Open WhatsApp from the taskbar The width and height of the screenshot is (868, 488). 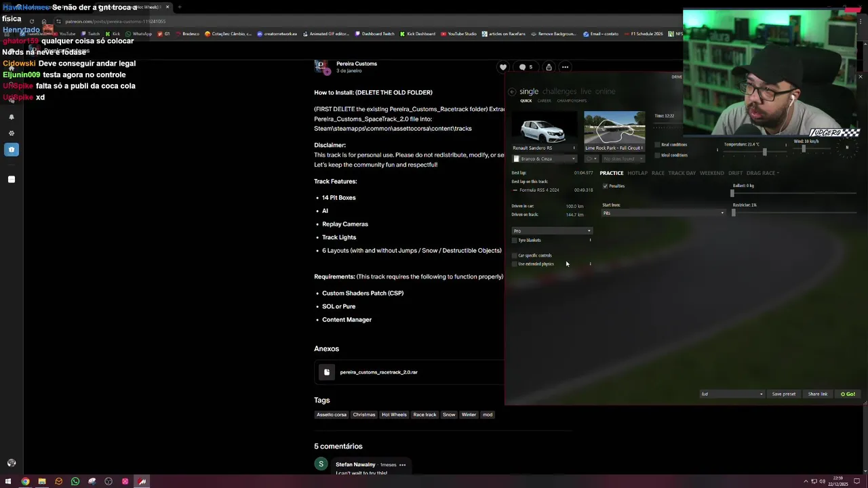[x=75, y=481]
